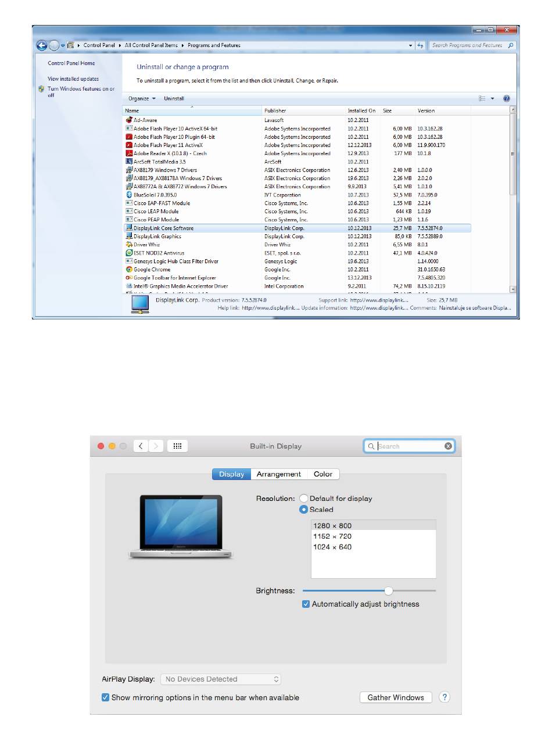The height and width of the screenshot is (756, 552).
Task: Click the Ad-Aware program icon
Action: [129, 120]
